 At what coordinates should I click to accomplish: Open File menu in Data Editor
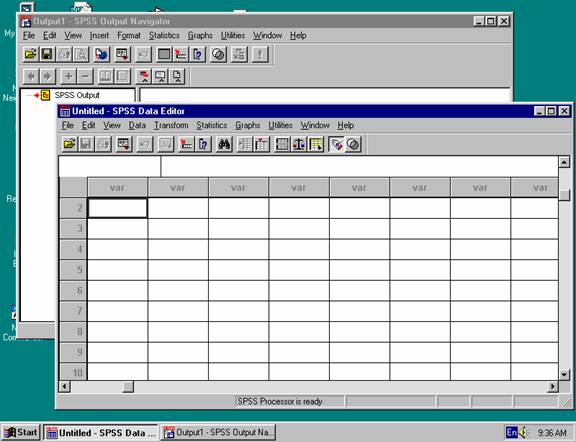[x=68, y=125]
